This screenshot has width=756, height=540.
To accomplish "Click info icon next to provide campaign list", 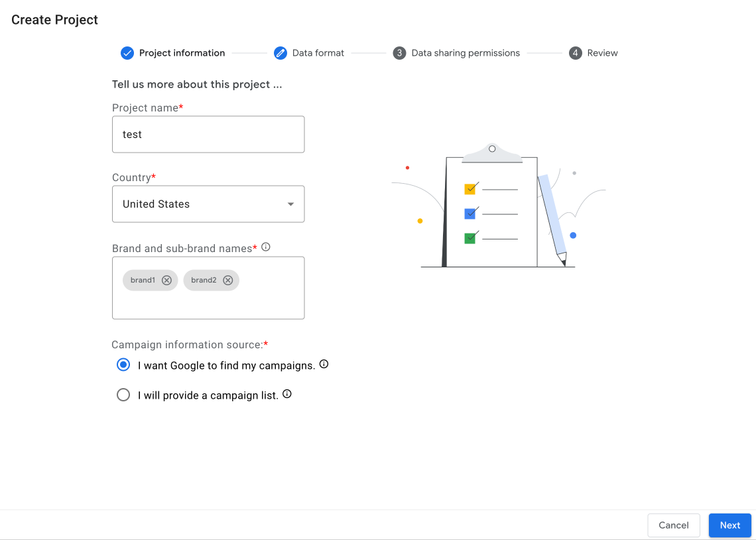I will [287, 394].
